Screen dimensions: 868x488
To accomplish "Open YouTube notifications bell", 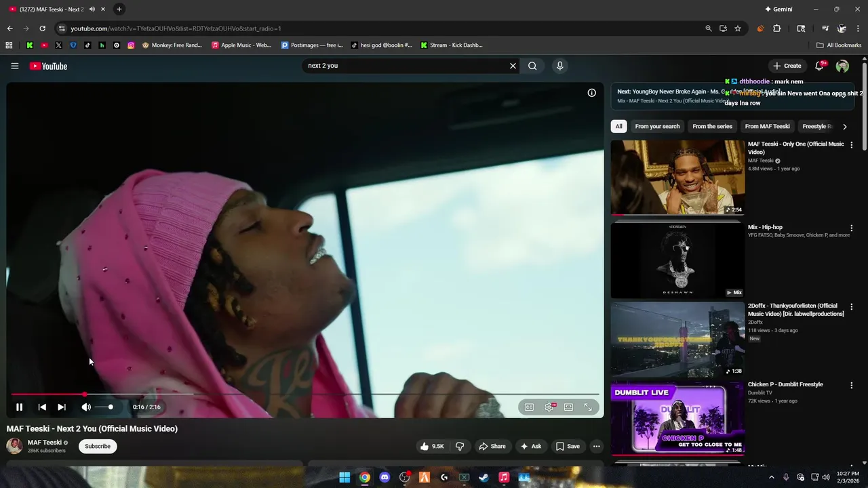I will click(819, 66).
